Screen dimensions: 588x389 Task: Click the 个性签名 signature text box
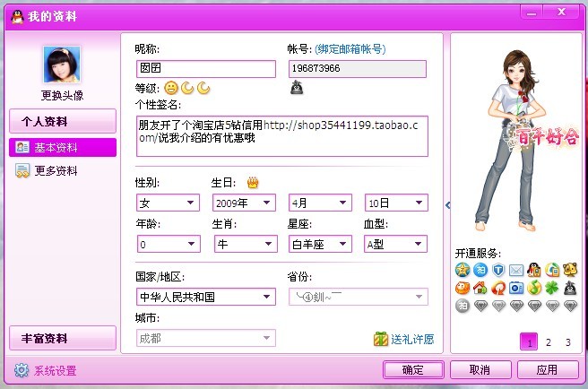point(282,136)
